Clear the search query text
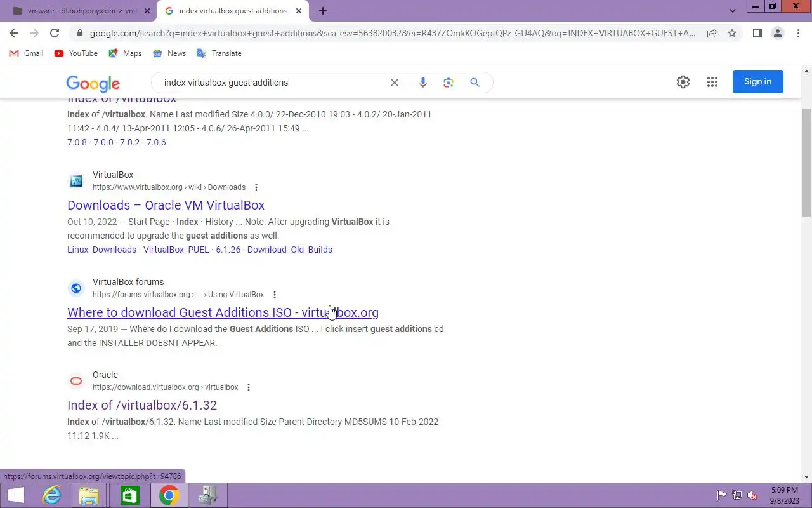Image resolution: width=812 pixels, height=508 pixels. click(x=394, y=83)
